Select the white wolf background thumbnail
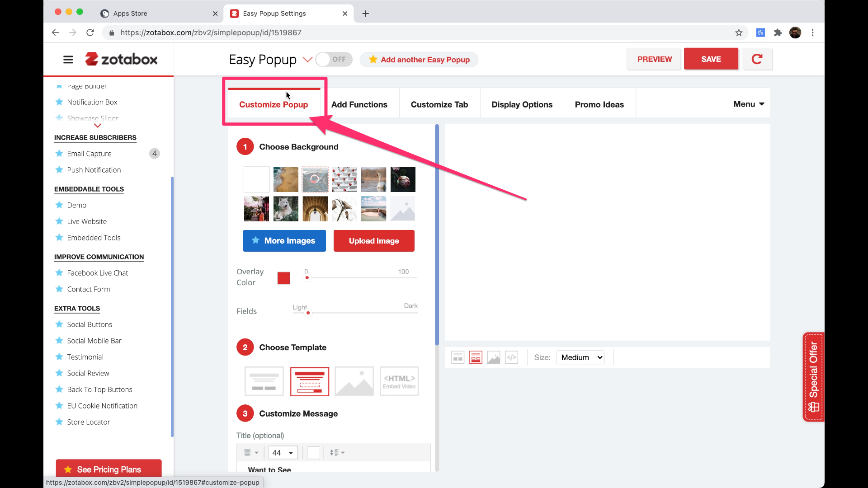868x488 pixels. click(x=286, y=209)
